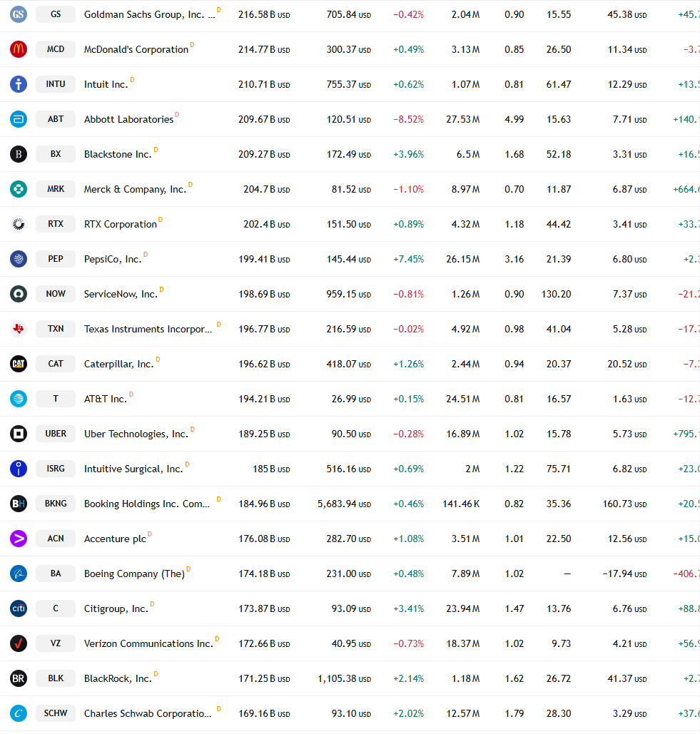700x734 pixels.
Task: Click the Accenture logo icon
Action: pos(19,539)
